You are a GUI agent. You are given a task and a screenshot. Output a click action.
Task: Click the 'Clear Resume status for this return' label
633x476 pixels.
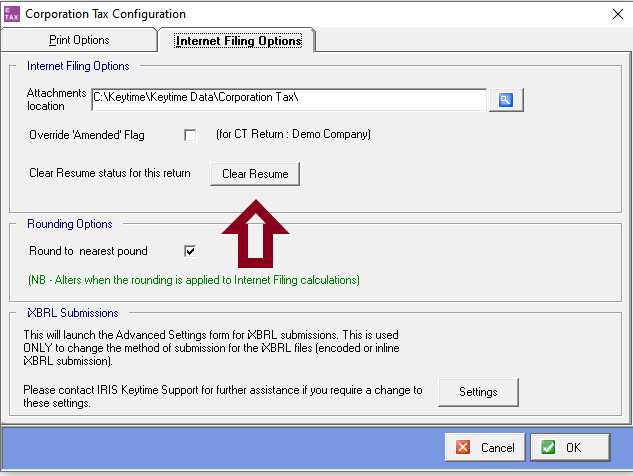pyautogui.click(x=110, y=173)
